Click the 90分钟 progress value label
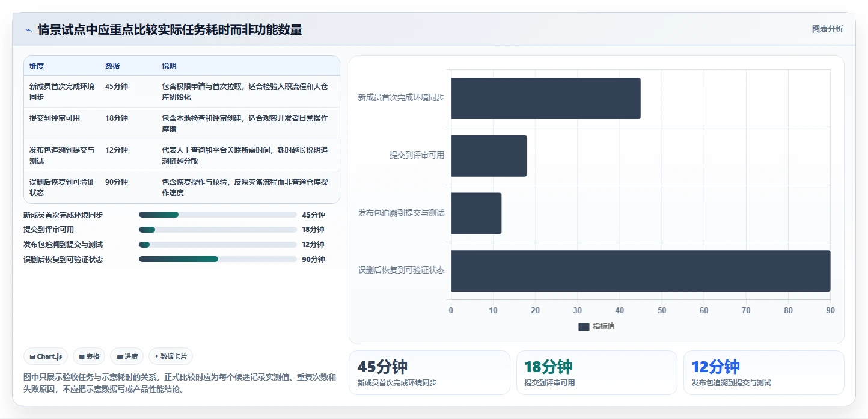Image resolution: width=868 pixels, height=419 pixels. coord(314,260)
